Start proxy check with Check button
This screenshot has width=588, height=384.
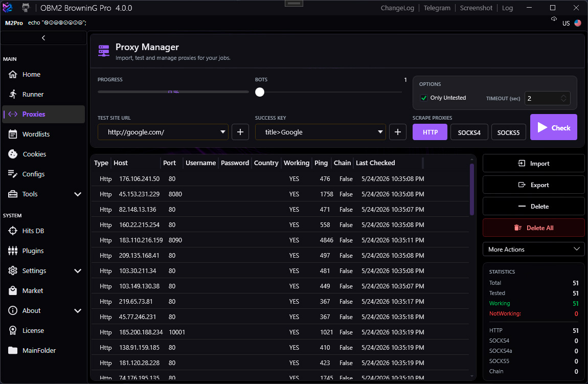pos(554,127)
